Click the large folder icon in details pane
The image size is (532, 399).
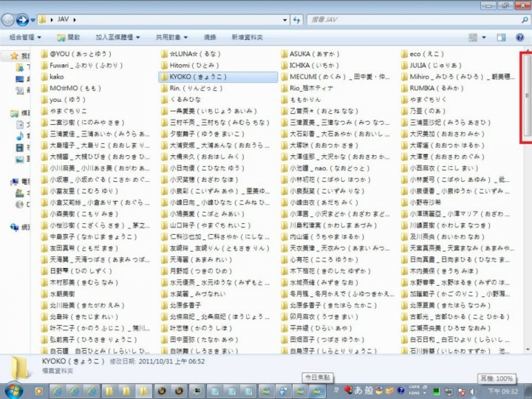[x=21, y=368]
